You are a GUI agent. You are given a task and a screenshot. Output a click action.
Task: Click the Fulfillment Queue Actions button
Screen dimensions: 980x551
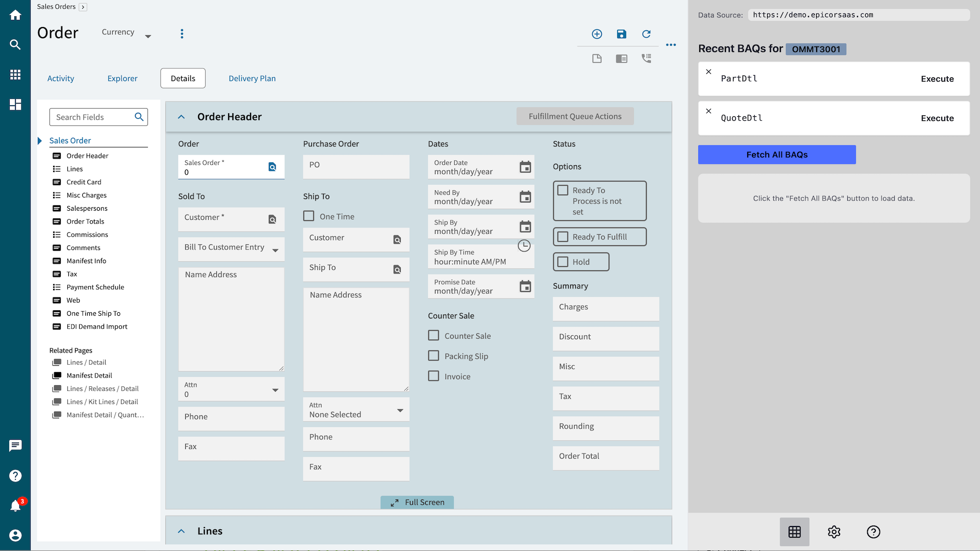point(575,116)
